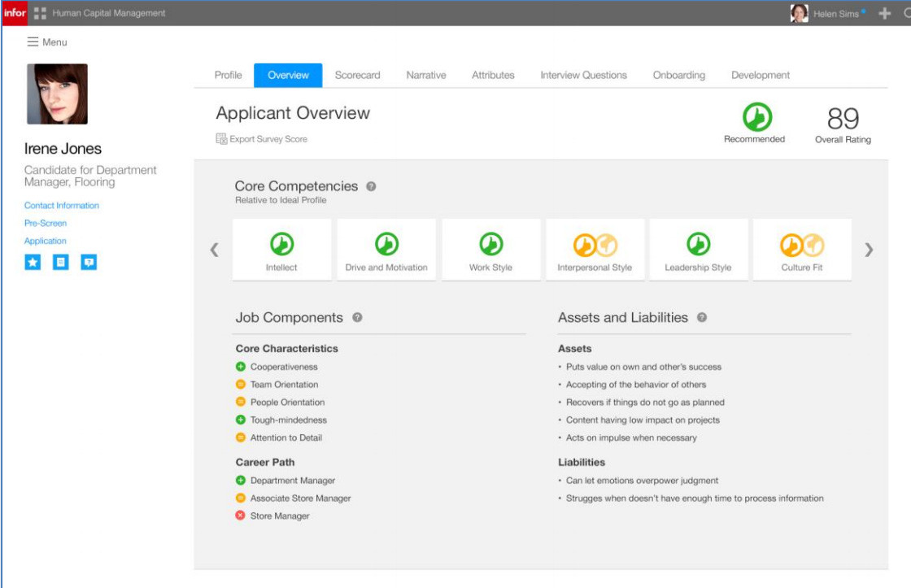
Task: Click Helen Sims user name
Action: 835,14
